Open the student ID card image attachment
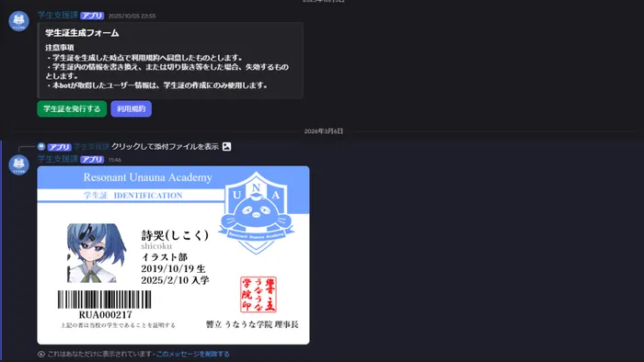The width and height of the screenshot is (644, 362). [x=173, y=255]
